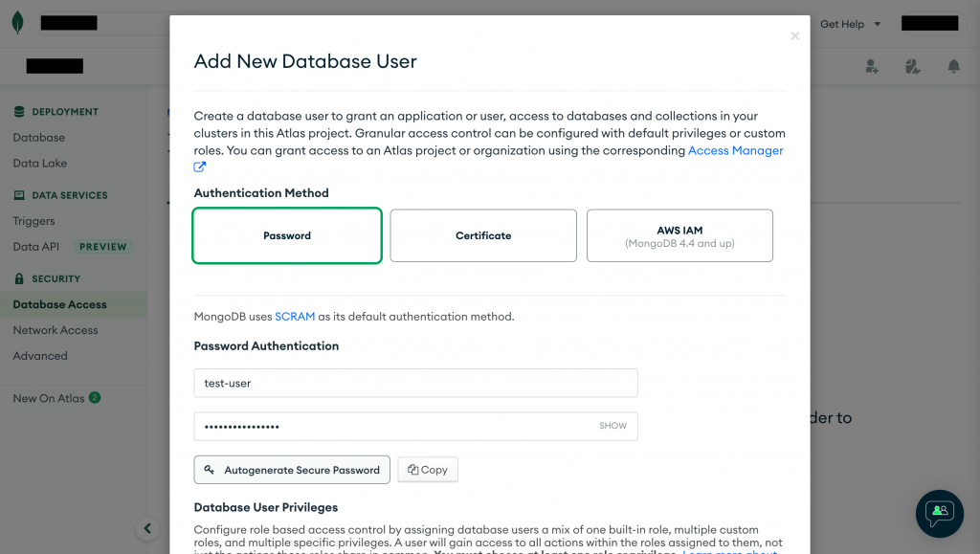Follow the Access Manager link
980x554 pixels.
point(736,150)
